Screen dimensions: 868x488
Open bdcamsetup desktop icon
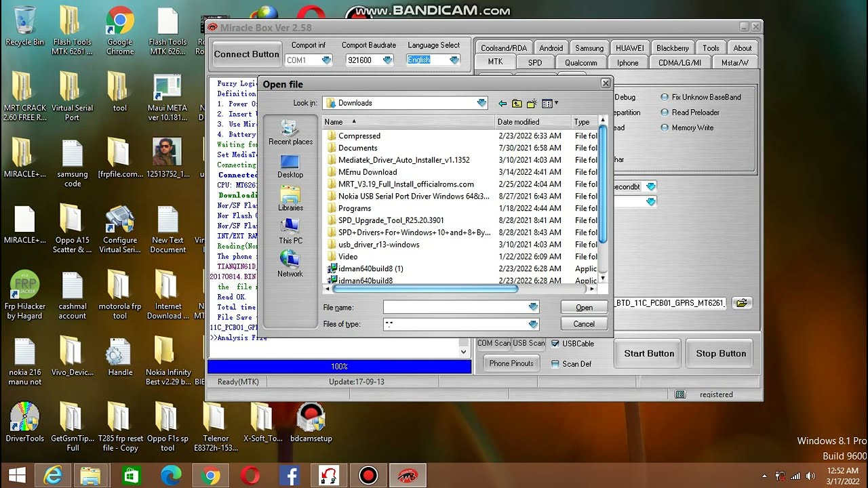[311, 422]
